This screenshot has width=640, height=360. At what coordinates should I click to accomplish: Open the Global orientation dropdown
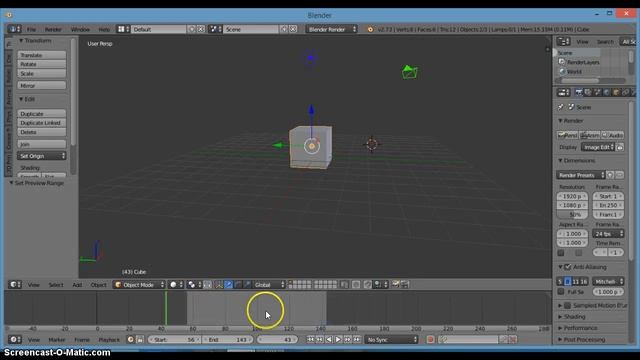(x=269, y=284)
